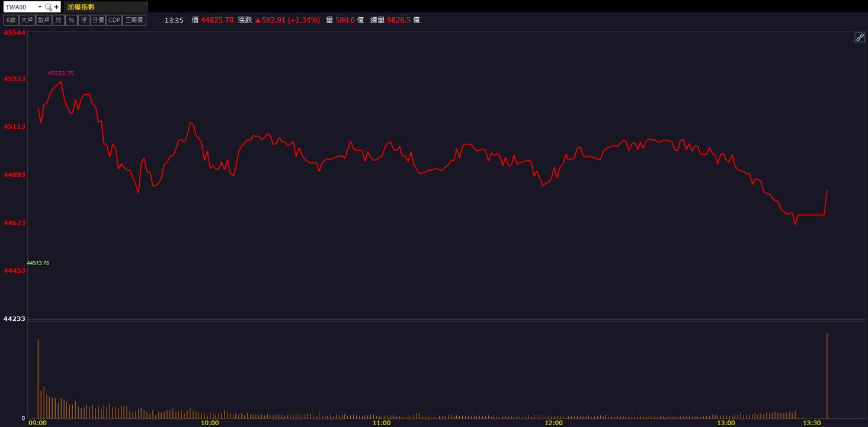Viewport: 868px width, 427px height.
Task: Click the tall closing volume bar at 13:30
Action: pyautogui.click(x=827, y=375)
